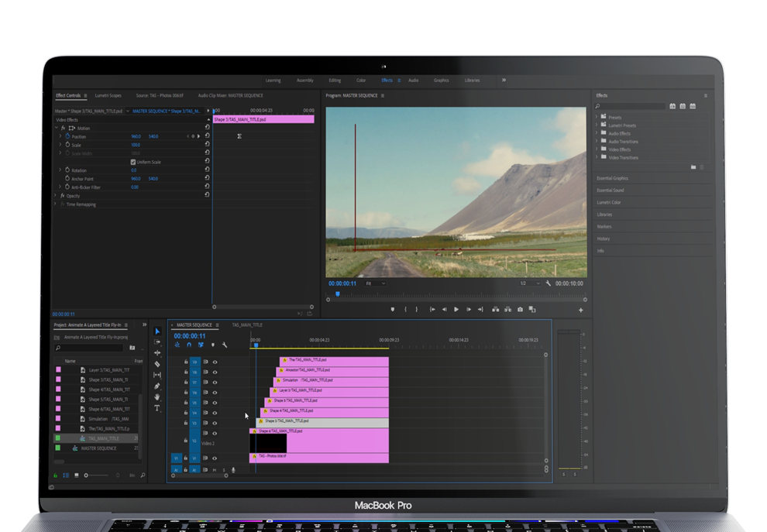Open the Fit zoom level dropdown
The height and width of the screenshot is (532, 767).
[x=376, y=283]
